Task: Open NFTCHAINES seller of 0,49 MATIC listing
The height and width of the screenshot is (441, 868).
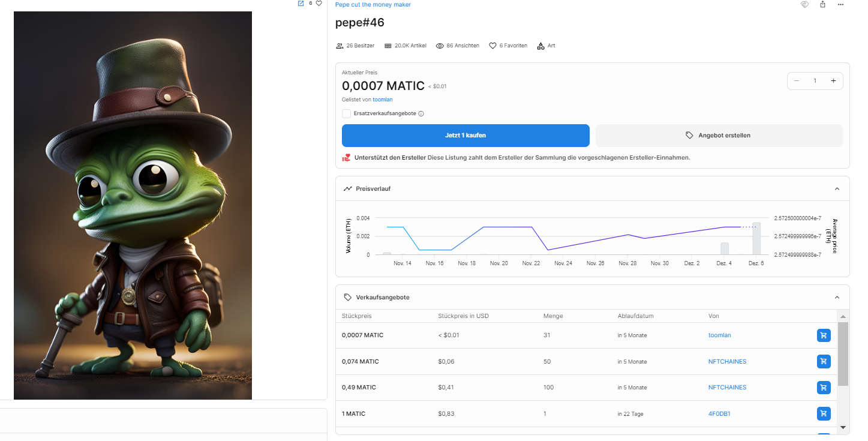Action: click(x=728, y=387)
